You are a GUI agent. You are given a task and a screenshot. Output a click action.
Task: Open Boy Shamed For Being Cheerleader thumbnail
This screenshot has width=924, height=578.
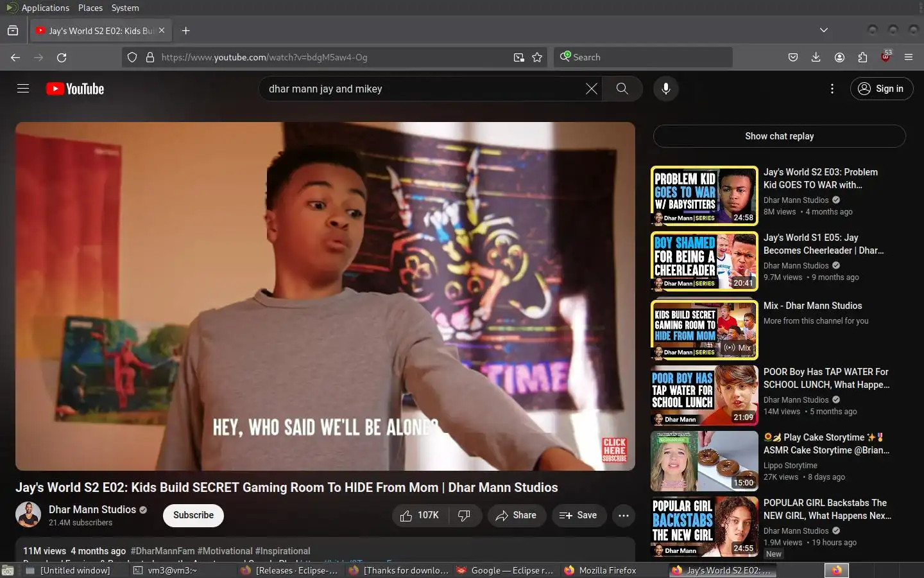(x=704, y=261)
